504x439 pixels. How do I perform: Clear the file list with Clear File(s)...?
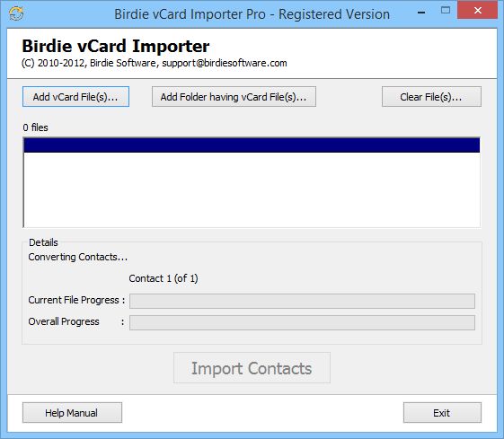pyautogui.click(x=431, y=97)
